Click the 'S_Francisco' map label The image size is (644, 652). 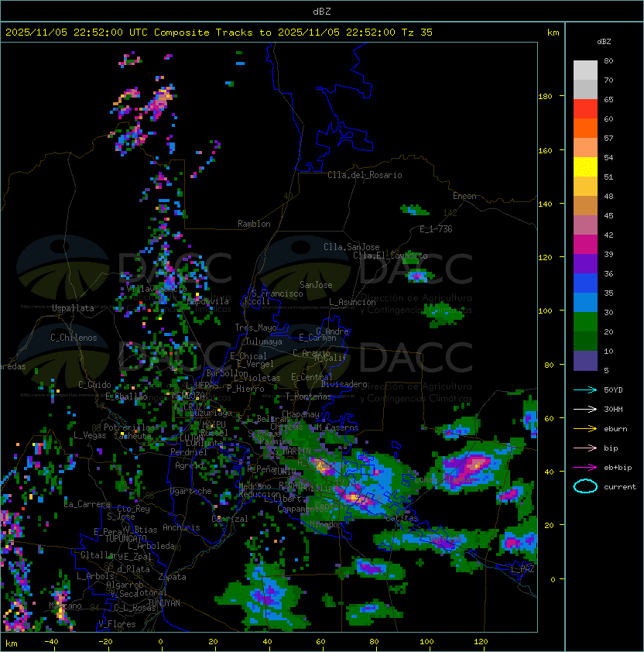tap(277, 293)
